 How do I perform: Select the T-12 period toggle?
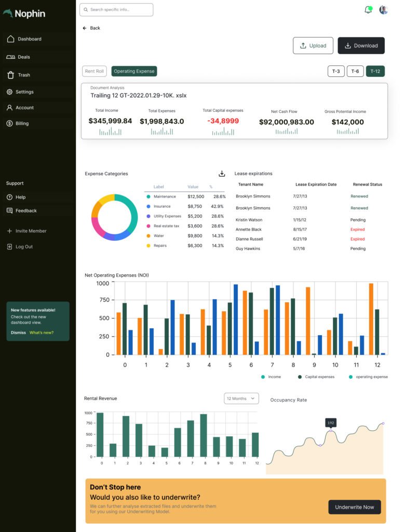pyautogui.click(x=375, y=71)
